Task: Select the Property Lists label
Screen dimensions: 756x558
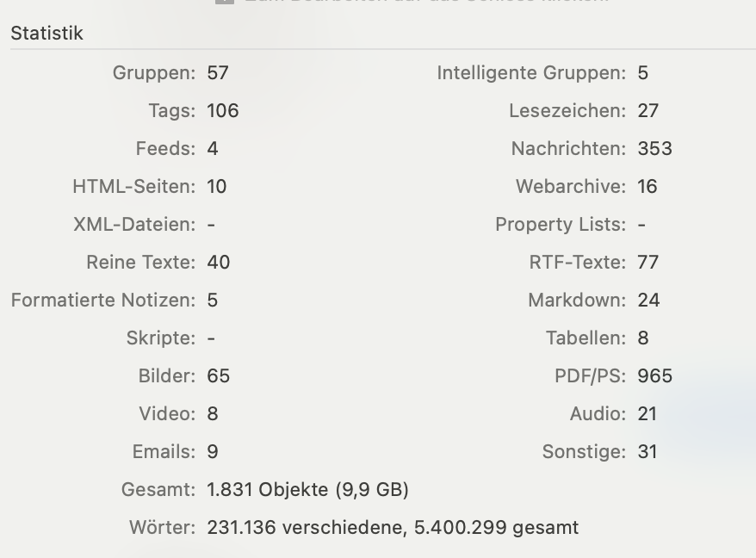Action: click(561, 225)
